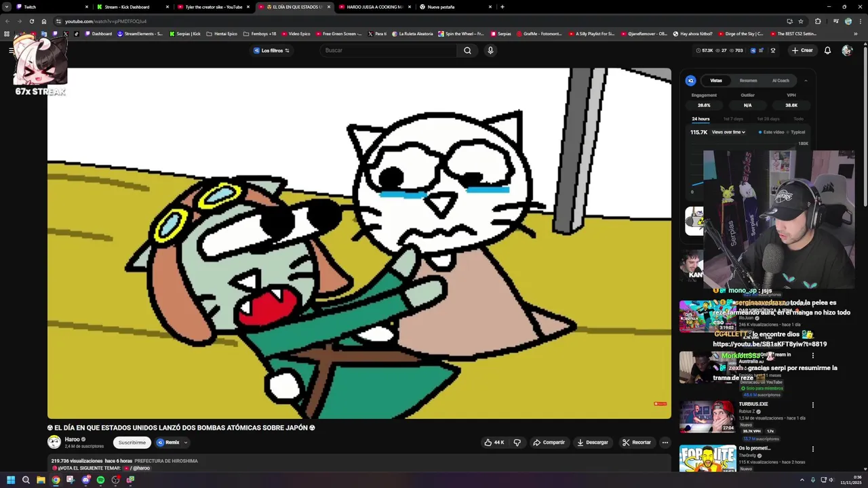This screenshot has height=488, width=868.
Task: Switch to Tyler the creator sike tab
Action: [213, 7]
